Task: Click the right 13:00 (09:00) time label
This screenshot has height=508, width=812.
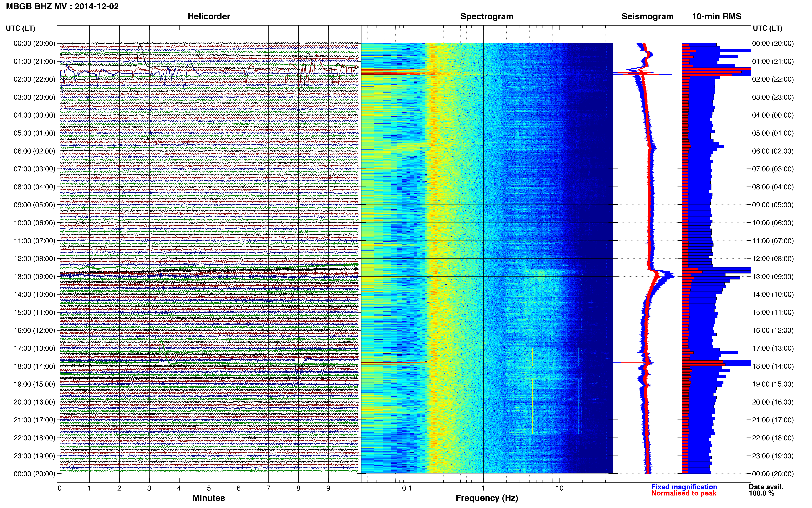Action: 773,277
